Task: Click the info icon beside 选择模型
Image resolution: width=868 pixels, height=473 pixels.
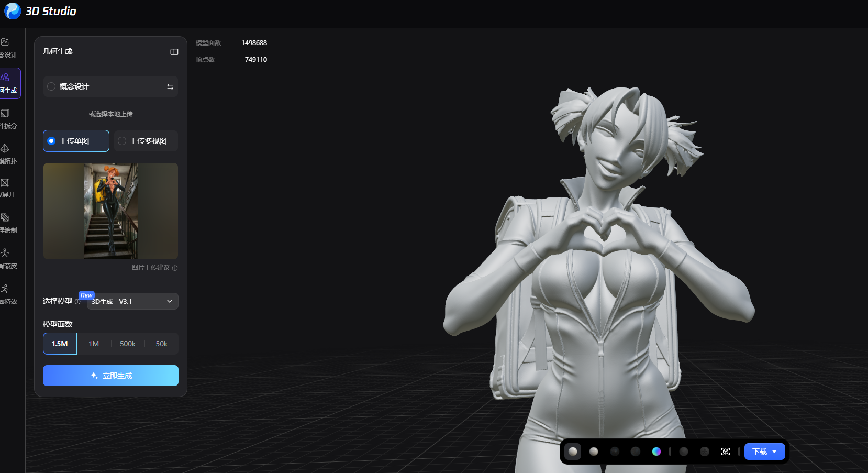Action: click(77, 302)
